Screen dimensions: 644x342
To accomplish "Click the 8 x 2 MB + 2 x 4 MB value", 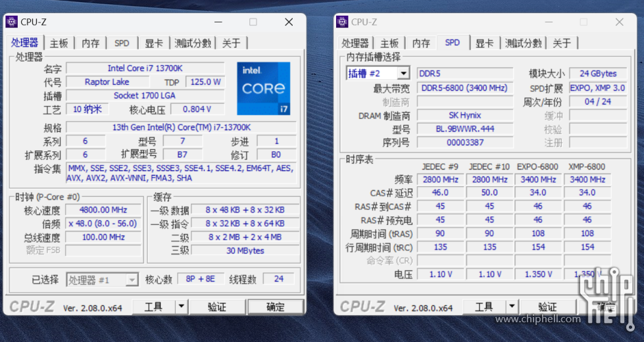I will 245,237.
